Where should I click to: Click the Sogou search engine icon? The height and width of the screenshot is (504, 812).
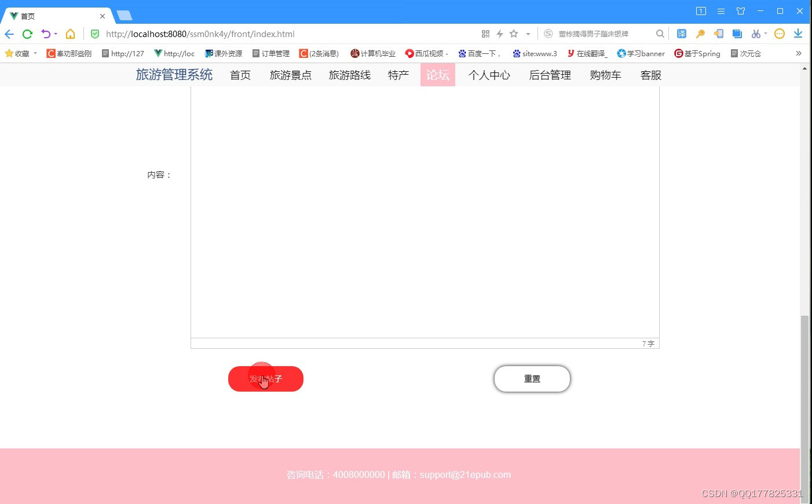[x=548, y=34]
